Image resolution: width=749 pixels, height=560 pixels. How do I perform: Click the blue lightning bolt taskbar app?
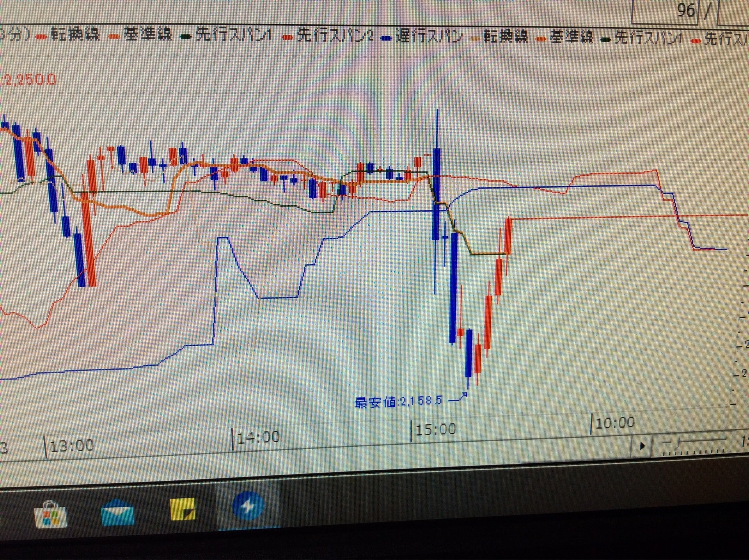pos(248,506)
